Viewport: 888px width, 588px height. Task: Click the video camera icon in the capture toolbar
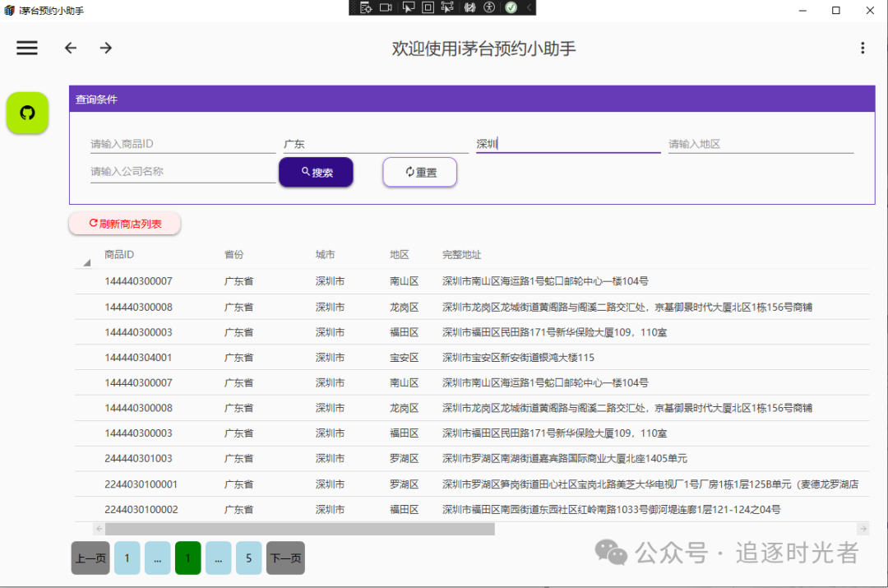tap(386, 7)
